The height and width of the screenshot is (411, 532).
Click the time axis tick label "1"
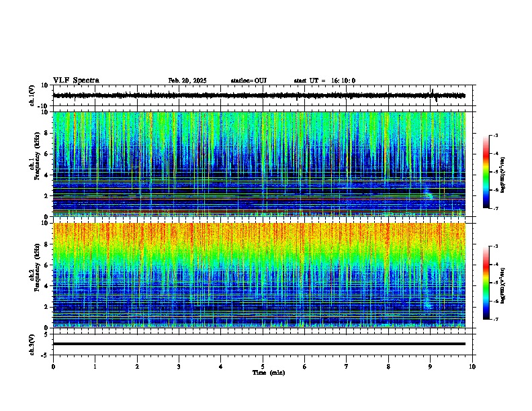[95, 367]
